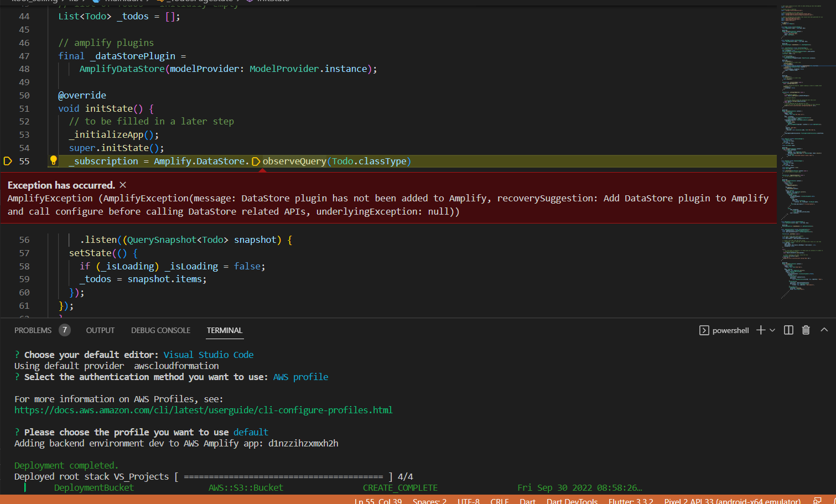
Task: Click 'observeQuery' on the highlighted line
Action: pos(294,161)
